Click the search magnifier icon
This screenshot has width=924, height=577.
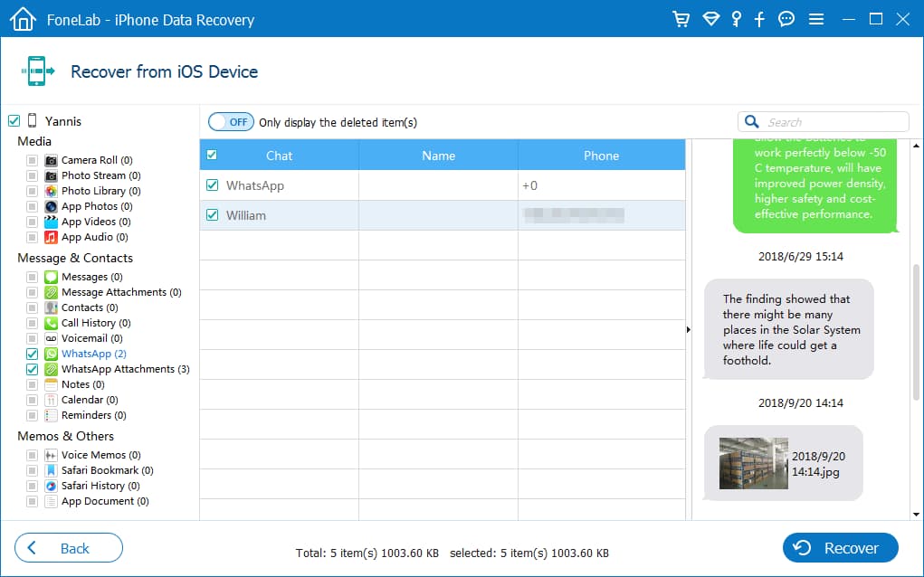pyautogui.click(x=752, y=122)
